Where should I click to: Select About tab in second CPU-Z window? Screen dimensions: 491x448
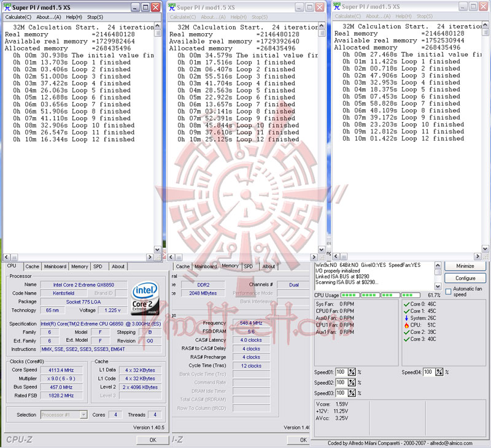(x=269, y=266)
